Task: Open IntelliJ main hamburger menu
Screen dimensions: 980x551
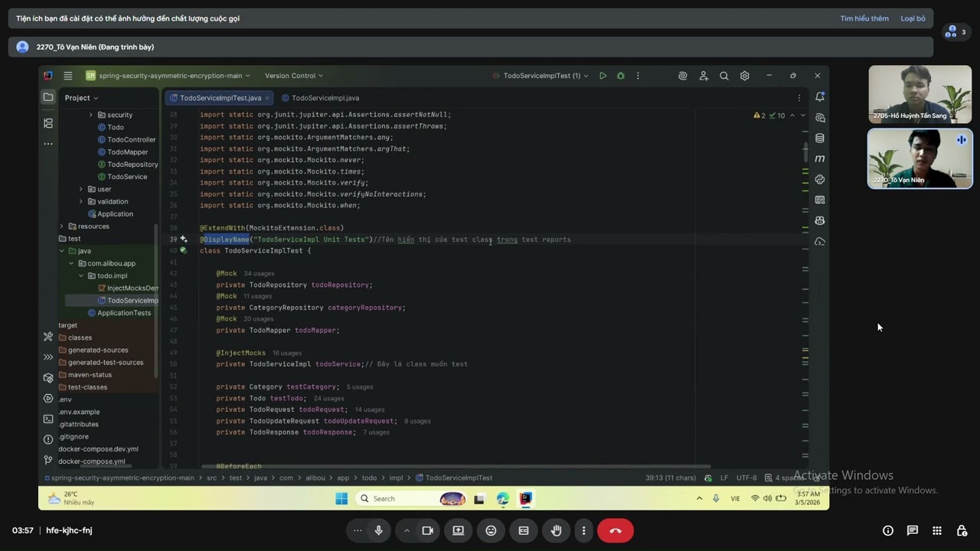Action: point(68,76)
